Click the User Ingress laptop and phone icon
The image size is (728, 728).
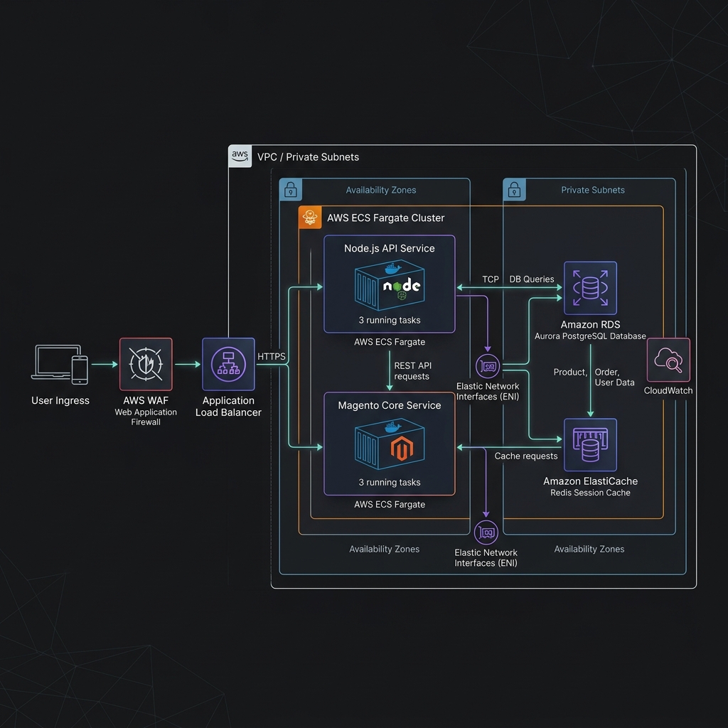(60, 365)
